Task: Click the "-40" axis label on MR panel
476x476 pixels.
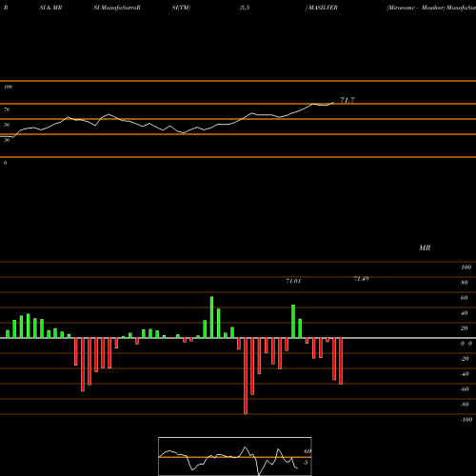Action: click(x=465, y=374)
